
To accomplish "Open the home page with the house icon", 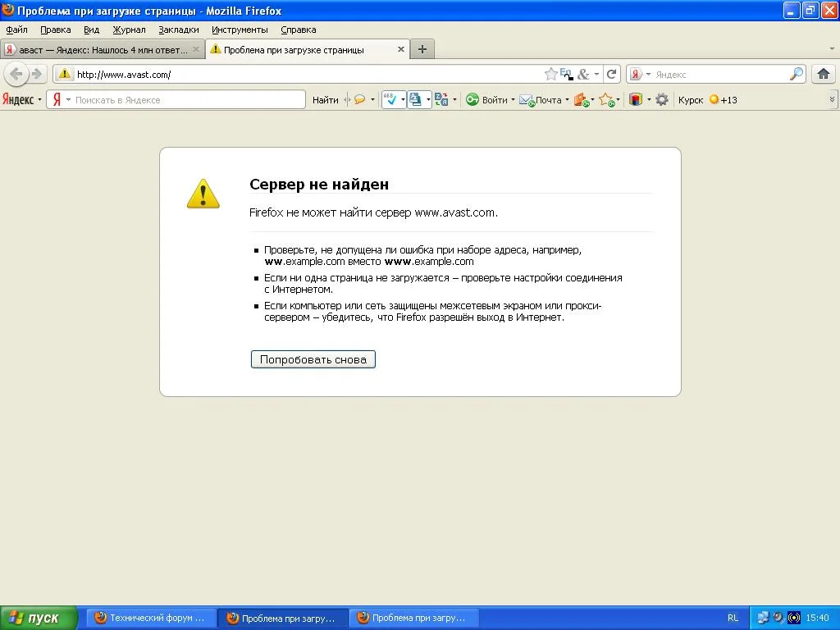I will pos(824,74).
